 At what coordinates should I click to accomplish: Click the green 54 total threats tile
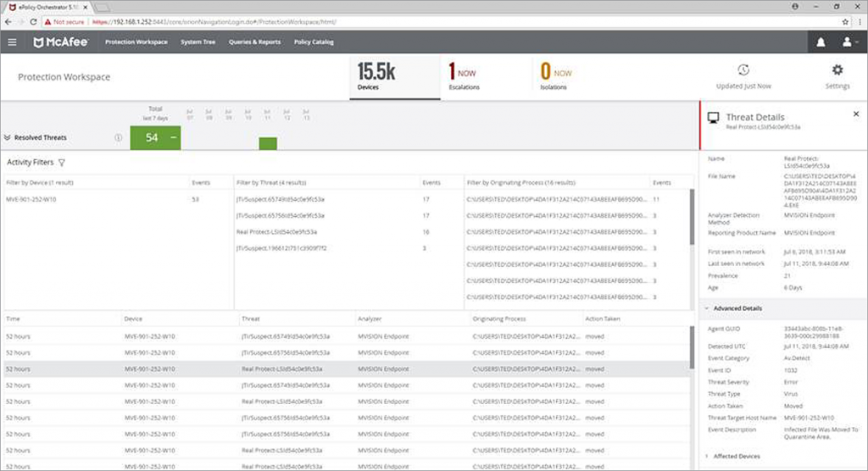click(x=155, y=137)
